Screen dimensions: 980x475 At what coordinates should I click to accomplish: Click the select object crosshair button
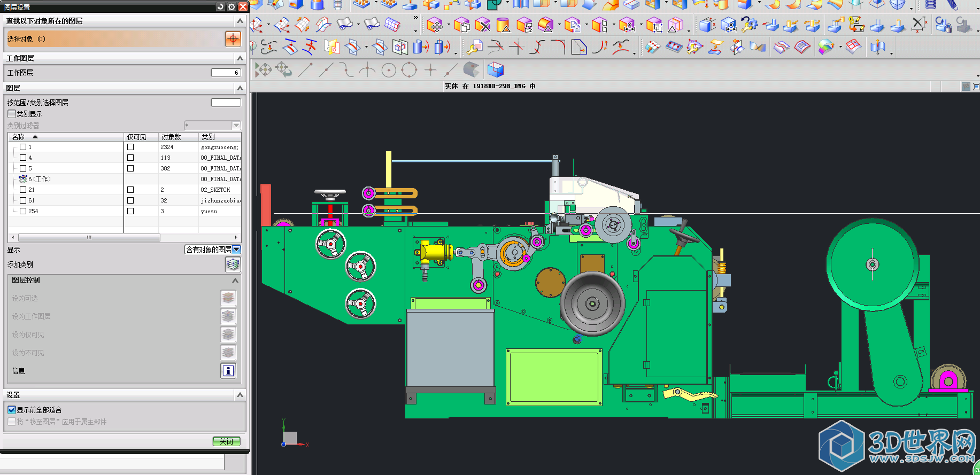tap(233, 39)
